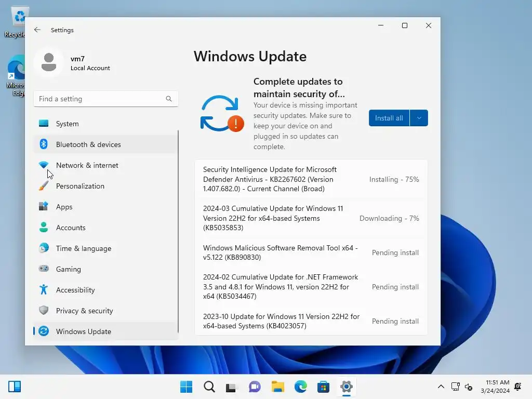
Task: Click inside the Find a setting field
Action: [105, 99]
